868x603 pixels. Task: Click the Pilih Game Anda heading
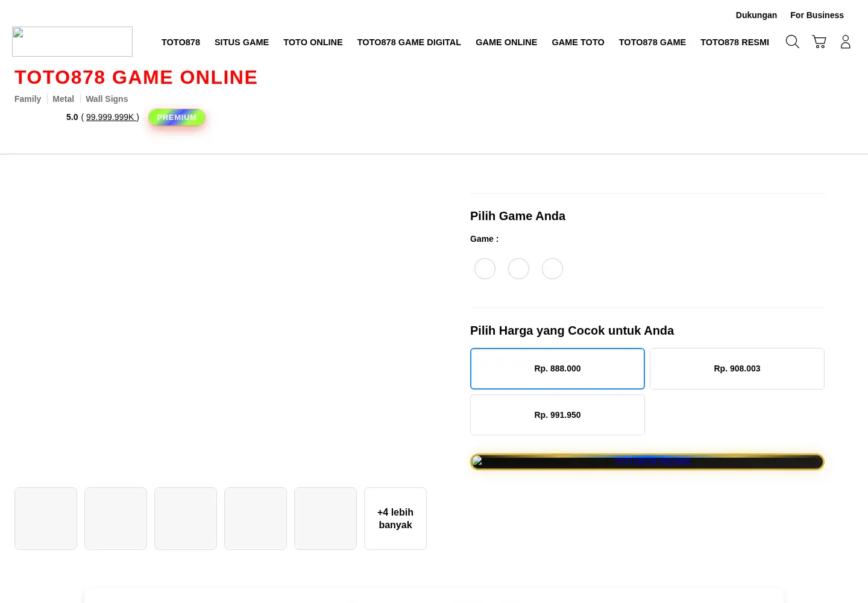518,216
